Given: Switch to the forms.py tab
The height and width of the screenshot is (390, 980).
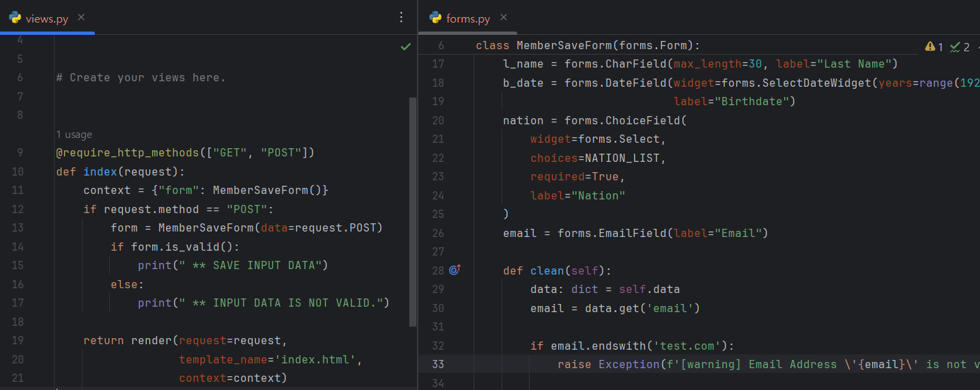Looking at the screenshot, I should [x=467, y=18].
